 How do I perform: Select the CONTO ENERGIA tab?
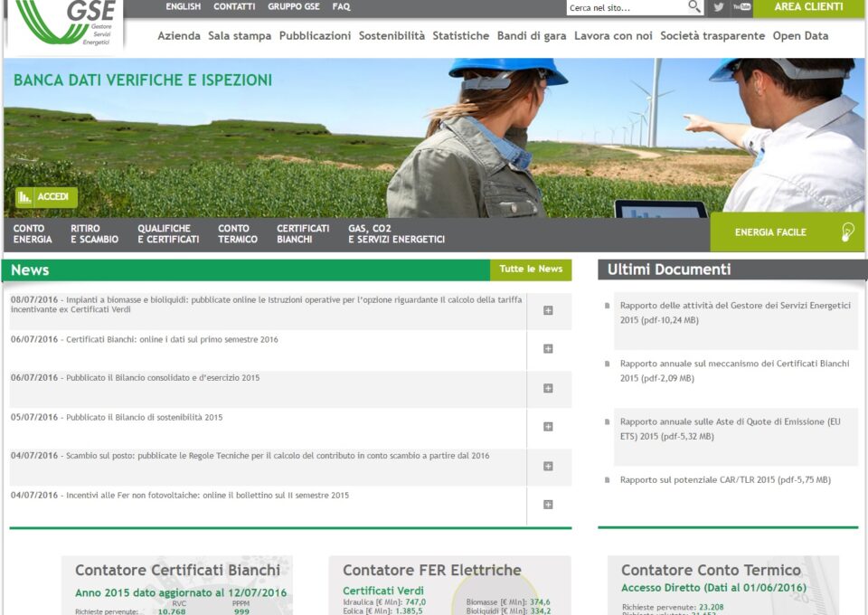[33, 233]
